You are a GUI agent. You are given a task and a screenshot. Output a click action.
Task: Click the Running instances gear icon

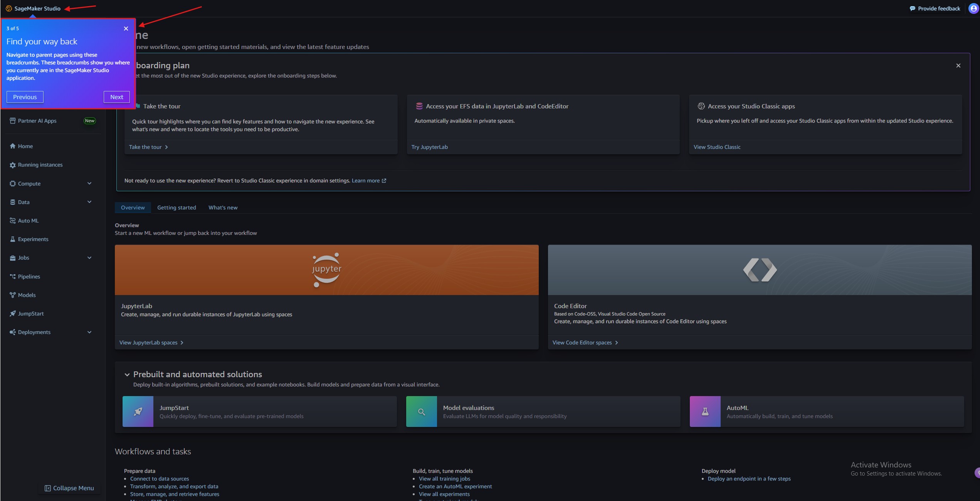(13, 165)
